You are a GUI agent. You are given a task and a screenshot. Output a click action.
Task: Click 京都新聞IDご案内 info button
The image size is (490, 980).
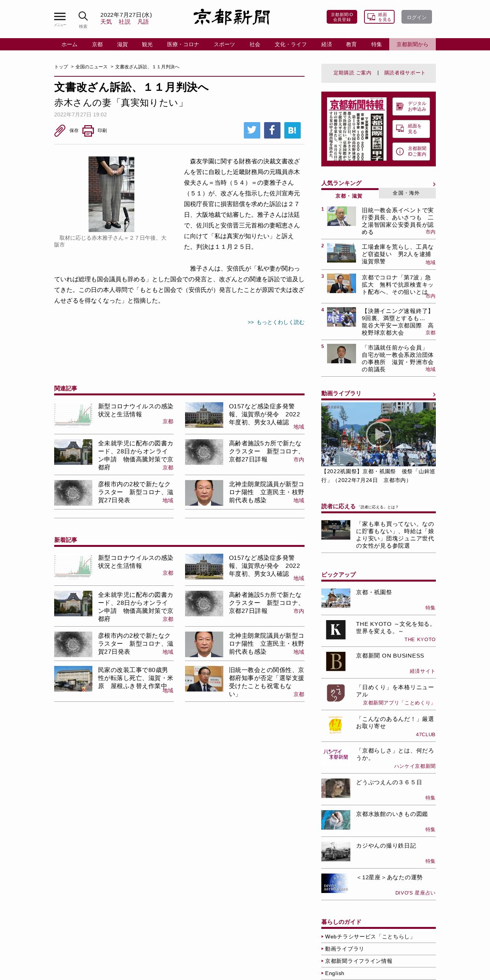coord(411,152)
